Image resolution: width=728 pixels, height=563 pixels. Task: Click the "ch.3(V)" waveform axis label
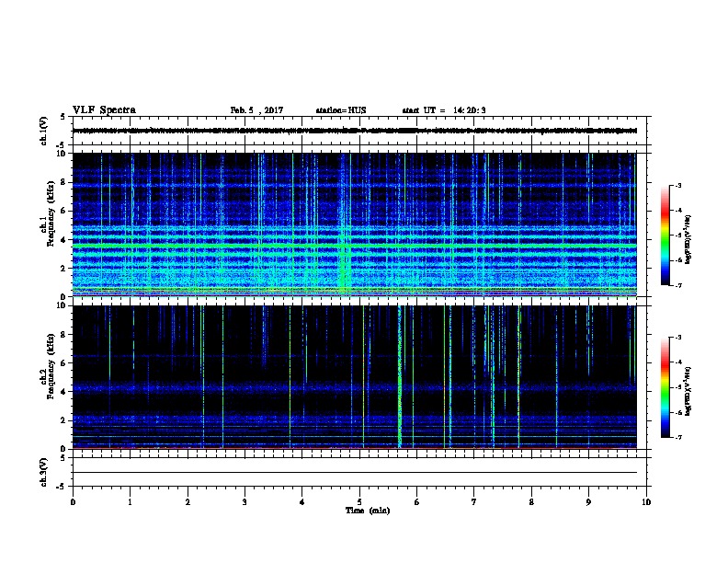[43, 472]
